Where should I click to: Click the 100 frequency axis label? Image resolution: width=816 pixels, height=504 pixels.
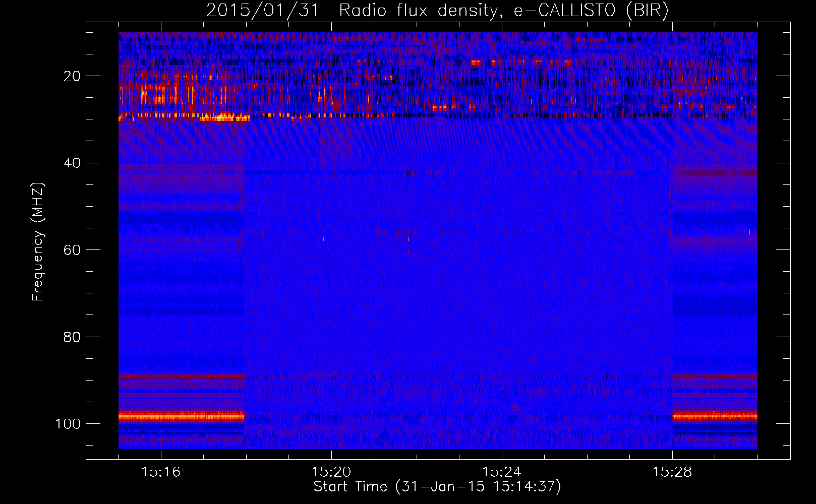68,424
